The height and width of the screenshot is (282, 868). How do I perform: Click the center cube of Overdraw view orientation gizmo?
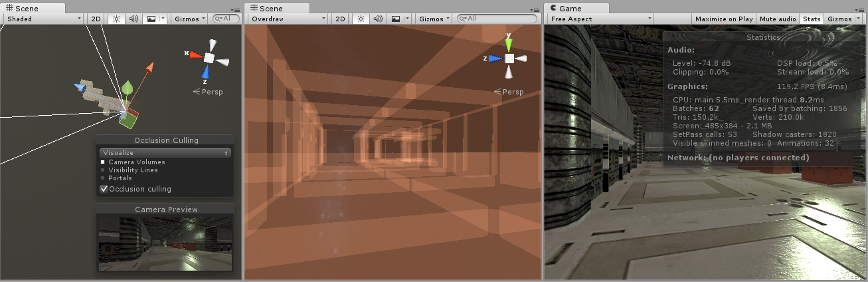coord(509,59)
